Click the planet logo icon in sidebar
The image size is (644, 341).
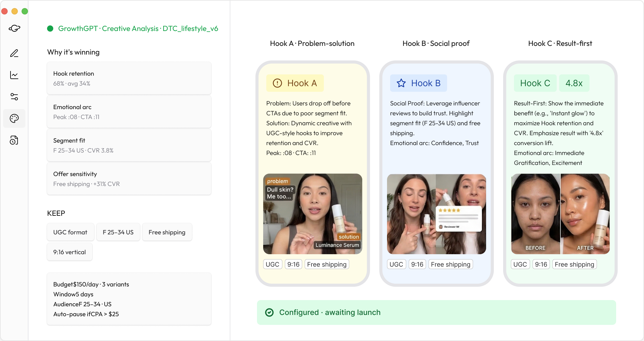click(x=14, y=29)
